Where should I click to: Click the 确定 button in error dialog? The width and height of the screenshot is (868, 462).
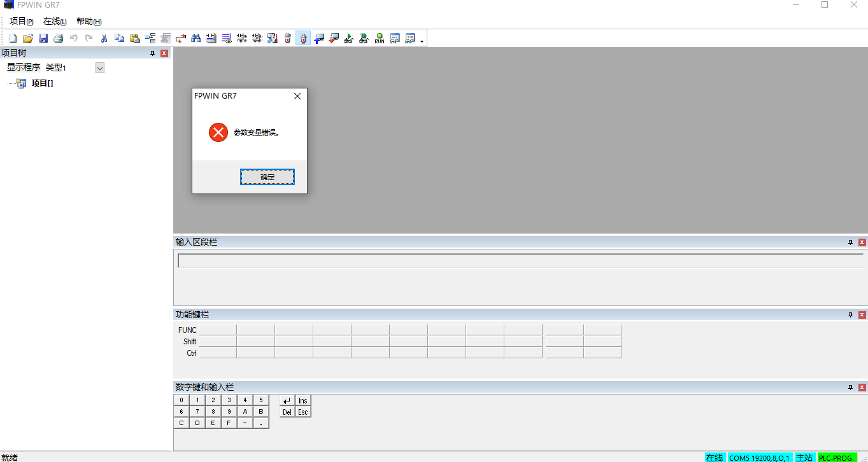[267, 177]
